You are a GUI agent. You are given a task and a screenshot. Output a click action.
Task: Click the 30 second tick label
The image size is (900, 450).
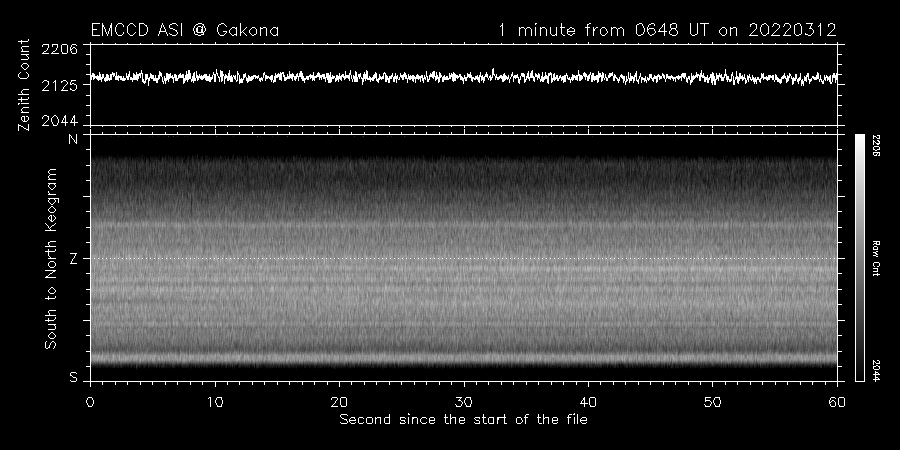[x=464, y=402]
